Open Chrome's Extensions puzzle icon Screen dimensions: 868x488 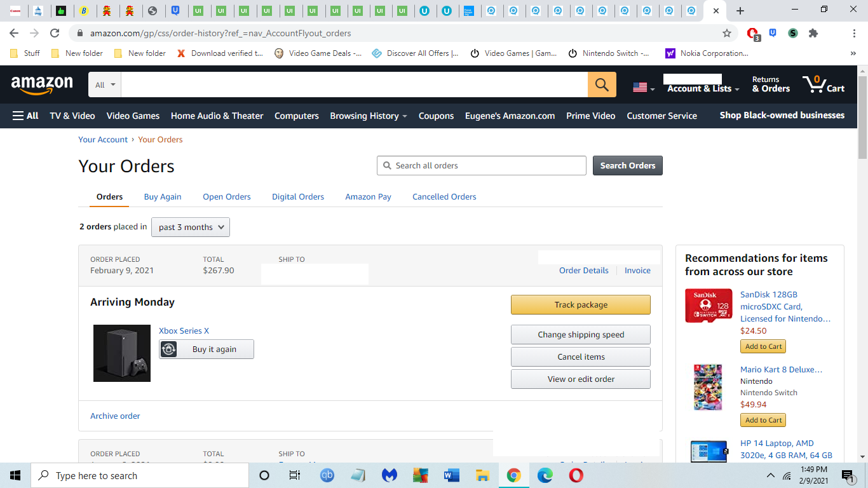(x=813, y=33)
